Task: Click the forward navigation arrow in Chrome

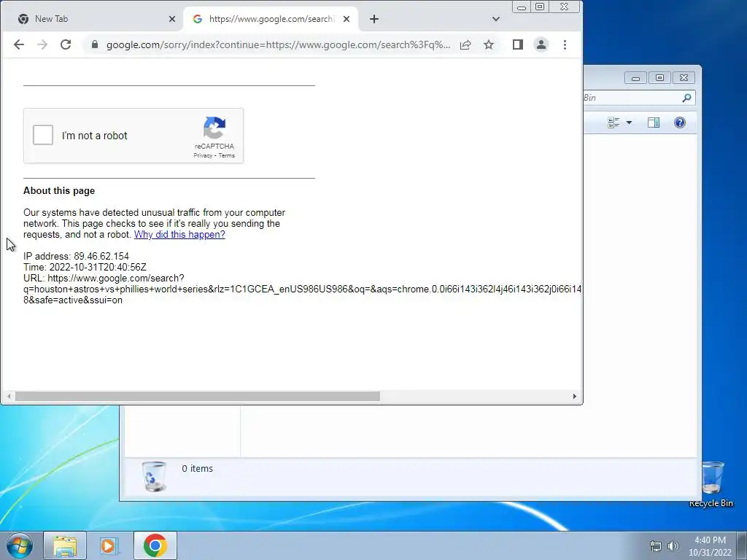Action: [x=42, y=44]
